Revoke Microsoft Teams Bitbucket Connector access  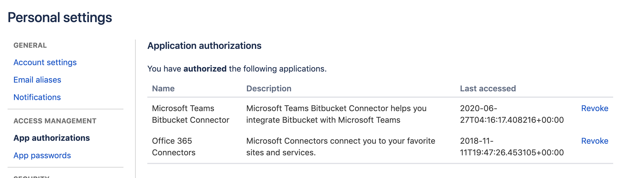[595, 108]
